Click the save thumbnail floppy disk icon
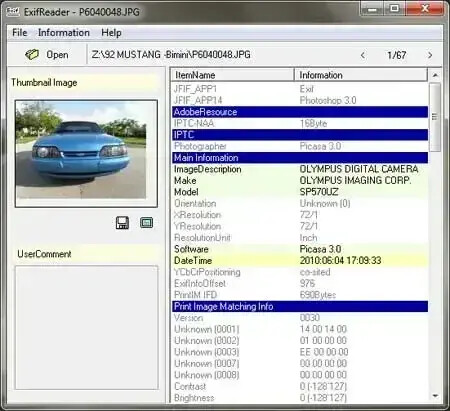The height and width of the screenshot is (411, 450). (122, 223)
